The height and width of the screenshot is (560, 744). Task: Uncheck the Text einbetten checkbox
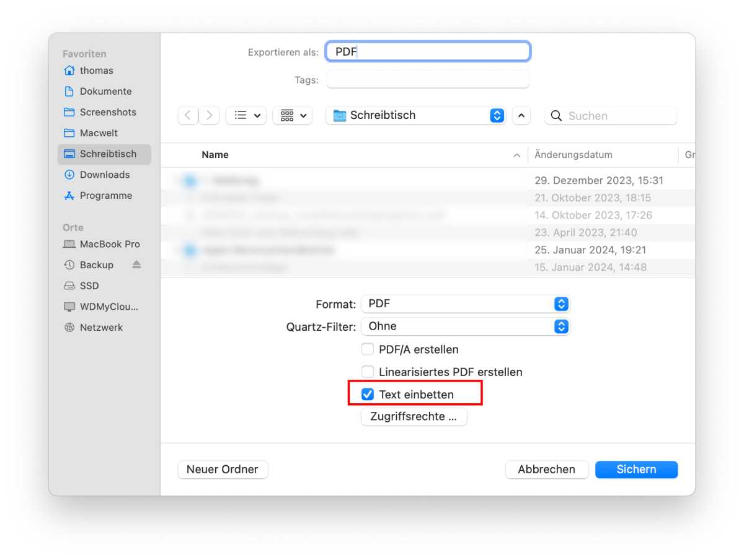point(368,394)
